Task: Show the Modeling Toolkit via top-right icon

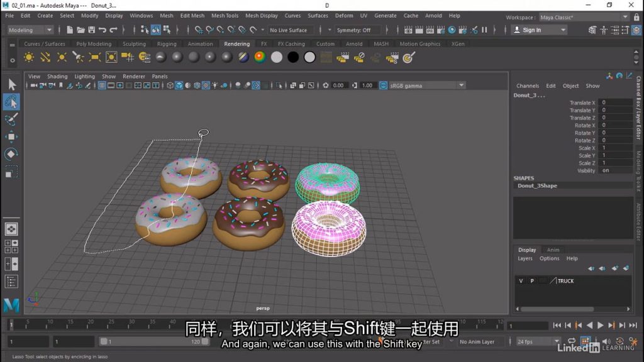Action: [x=592, y=30]
